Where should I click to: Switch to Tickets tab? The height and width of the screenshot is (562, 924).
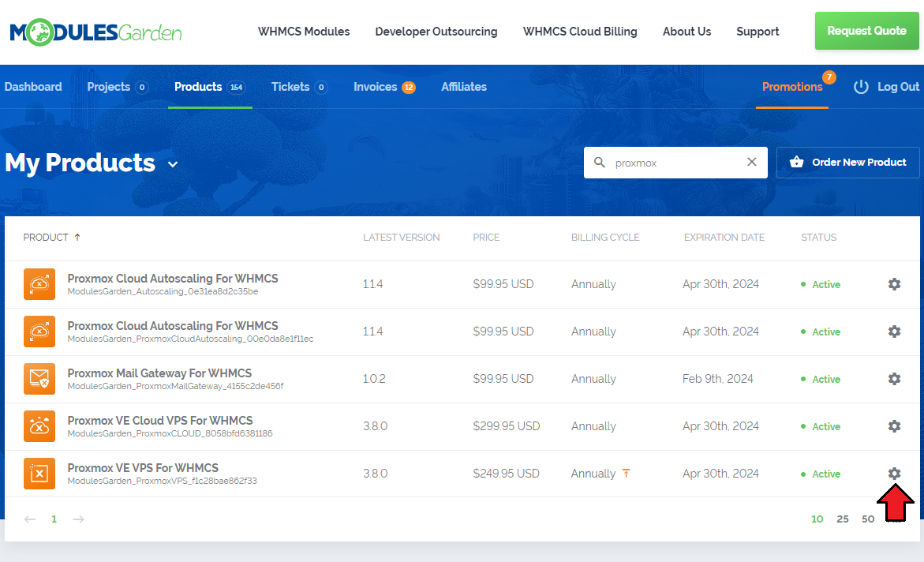tap(299, 87)
